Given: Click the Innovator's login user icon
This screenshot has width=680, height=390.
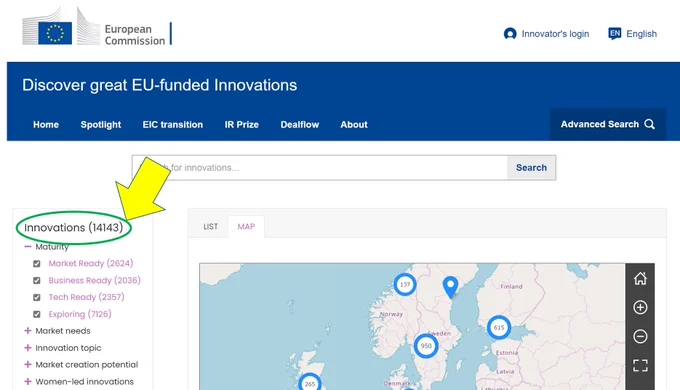Looking at the screenshot, I should 510,34.
